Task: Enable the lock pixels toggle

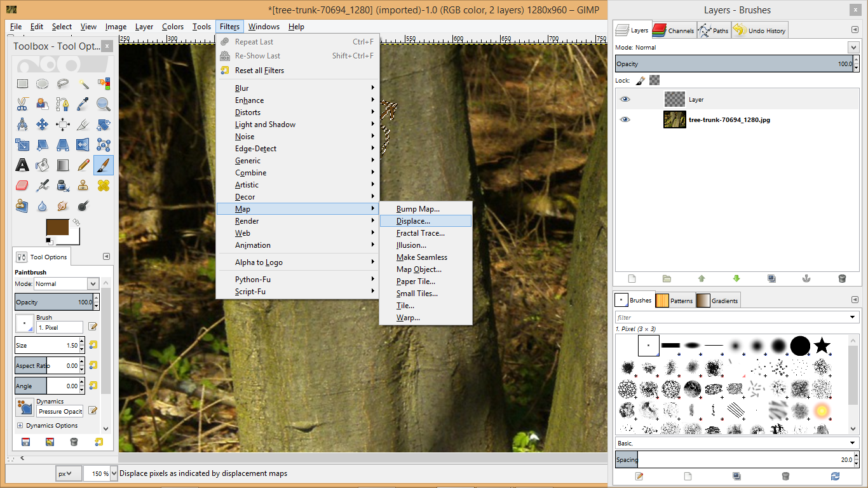Action: click(641, 79)
